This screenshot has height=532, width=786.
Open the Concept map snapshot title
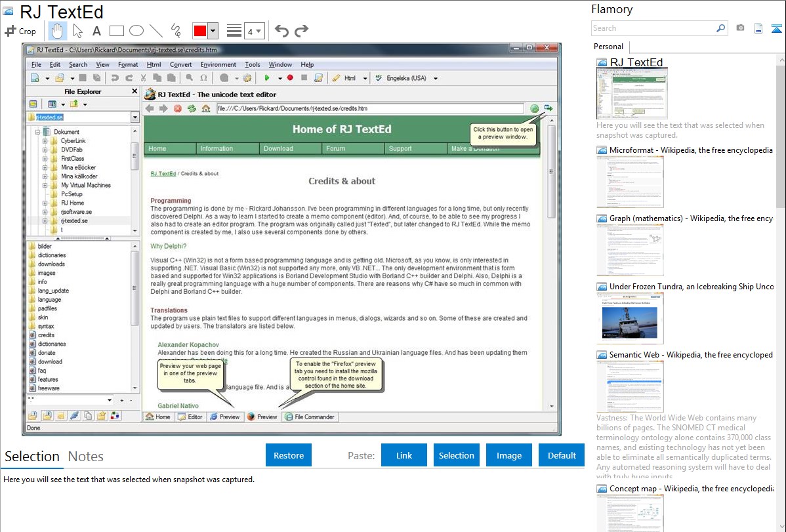coord(691,488)
